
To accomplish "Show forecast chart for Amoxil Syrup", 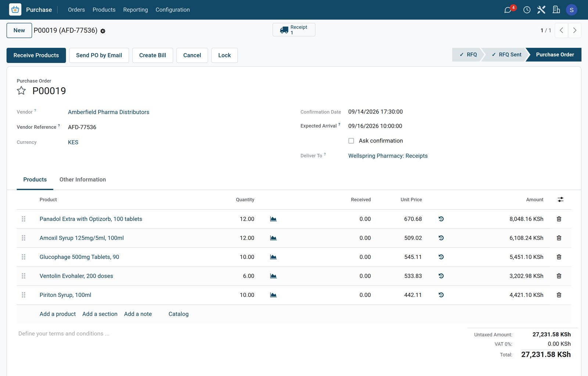I will [273, 238].
